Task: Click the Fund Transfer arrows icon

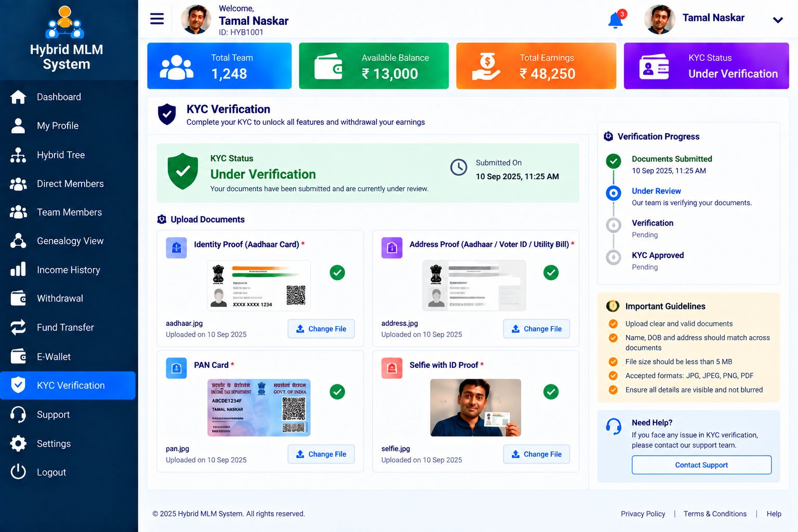Action: click(18, 327)
